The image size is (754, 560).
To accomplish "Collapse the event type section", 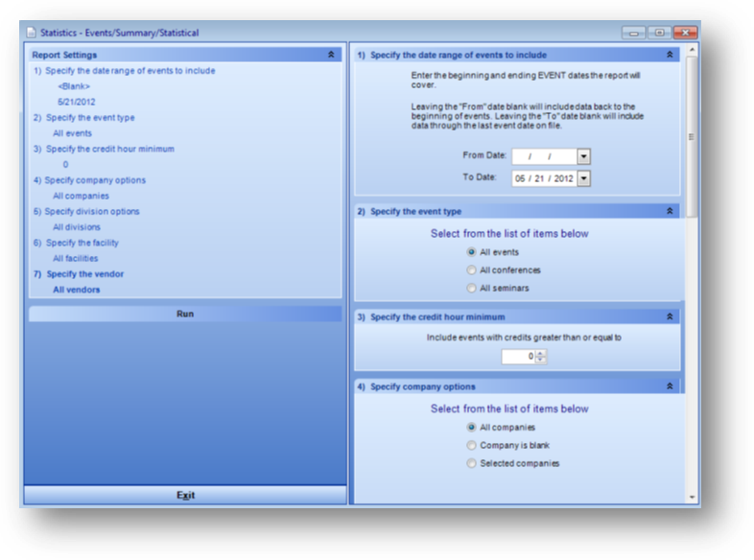I will click(x=670, y=211).
